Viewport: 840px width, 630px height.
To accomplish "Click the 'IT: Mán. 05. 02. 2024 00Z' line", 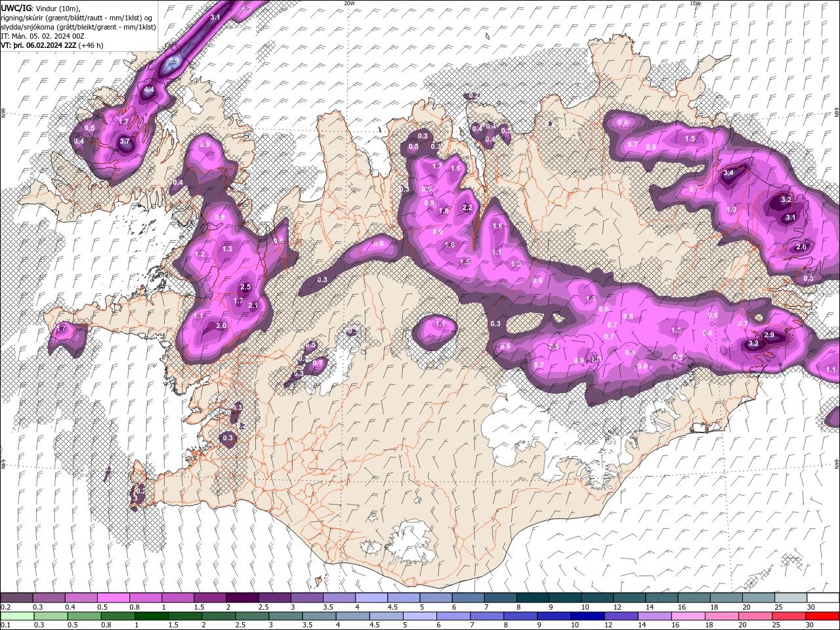I will click(43, 36).
